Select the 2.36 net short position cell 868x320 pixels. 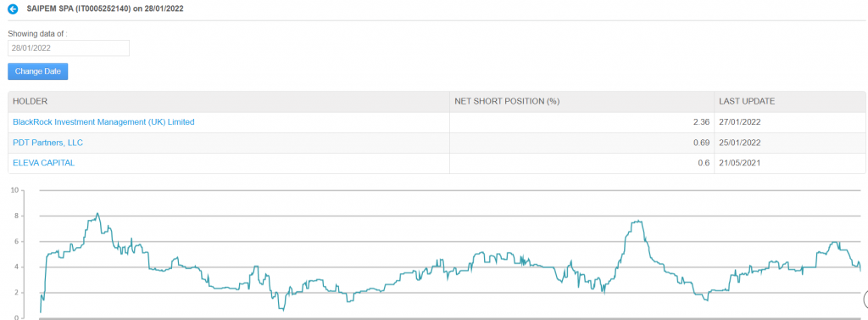coord(581,122)
